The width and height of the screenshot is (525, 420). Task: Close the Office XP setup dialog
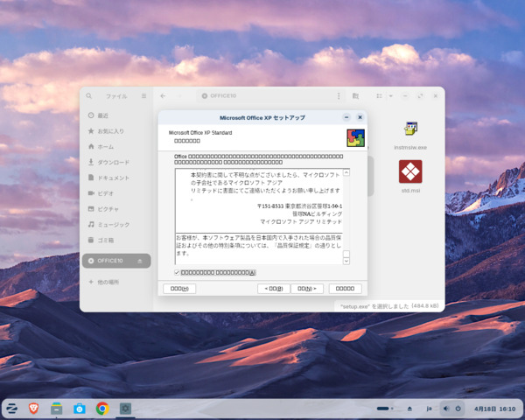click(x=360, y=117)
